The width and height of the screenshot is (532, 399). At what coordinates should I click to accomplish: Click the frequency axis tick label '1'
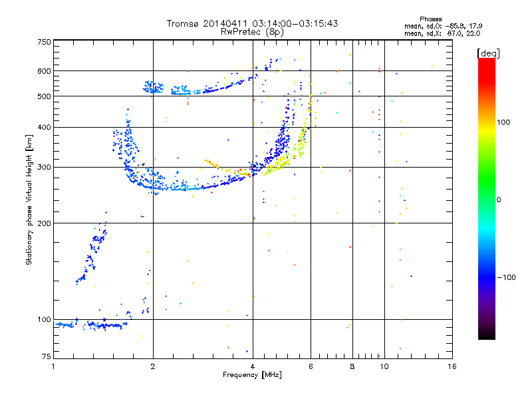pyautogui.click(x=53, y=366)
